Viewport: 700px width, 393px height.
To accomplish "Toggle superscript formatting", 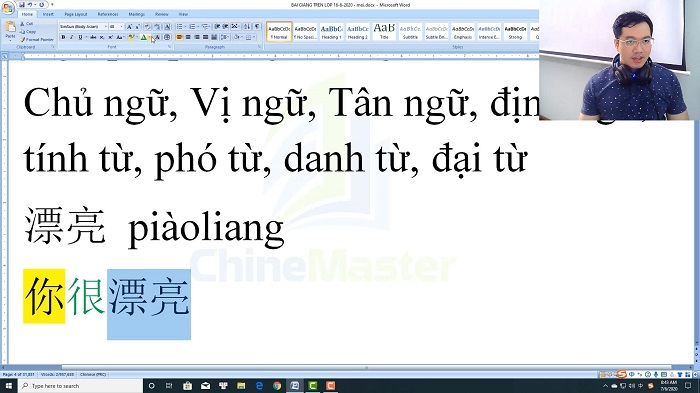I will (110, 38).
